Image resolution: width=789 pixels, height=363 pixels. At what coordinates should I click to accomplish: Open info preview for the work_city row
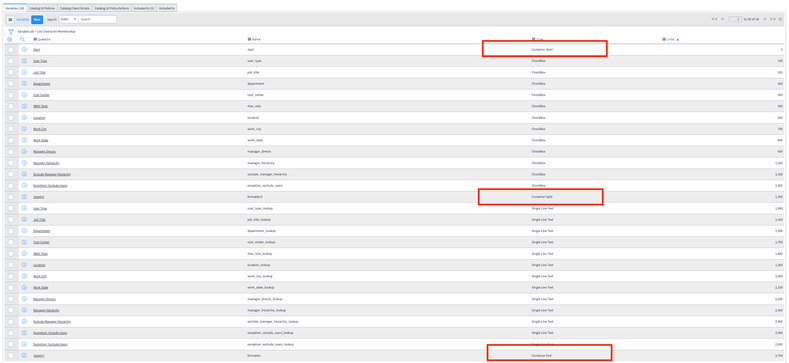tap(24, 129)
